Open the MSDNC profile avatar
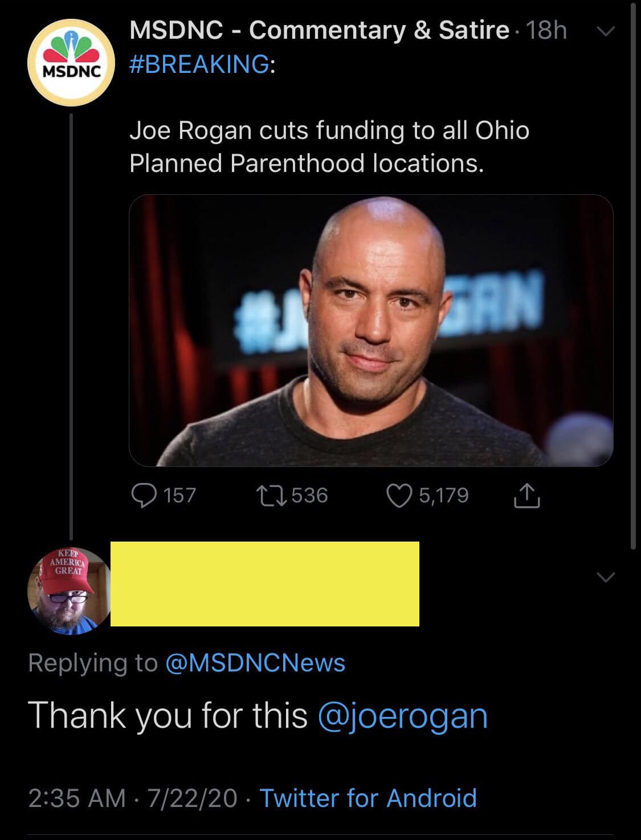 pos(71,63)
